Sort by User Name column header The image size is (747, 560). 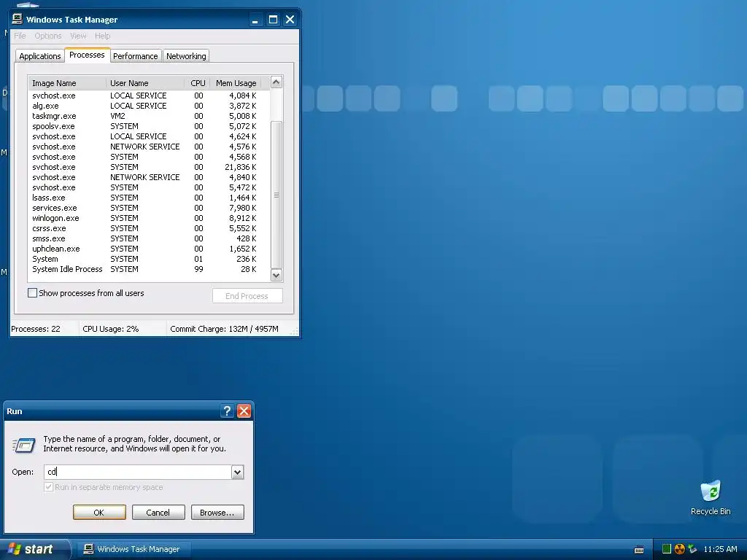(145, 83)
